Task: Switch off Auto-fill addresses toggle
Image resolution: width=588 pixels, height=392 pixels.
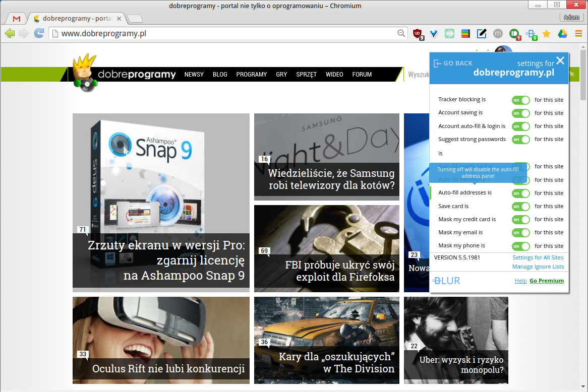Action: pyautogui.click(x=521, y=193)
